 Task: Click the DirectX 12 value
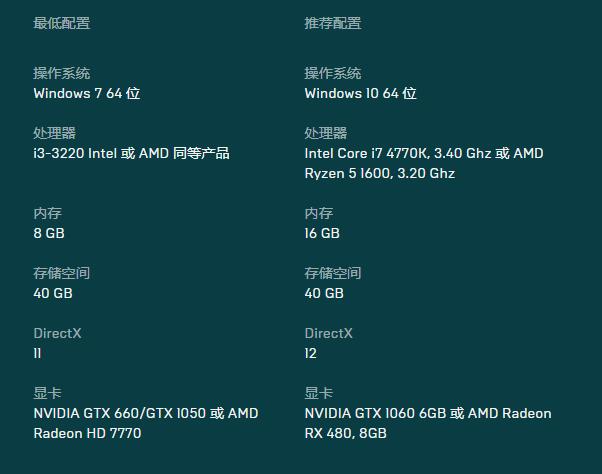click(x=311, y=353)
